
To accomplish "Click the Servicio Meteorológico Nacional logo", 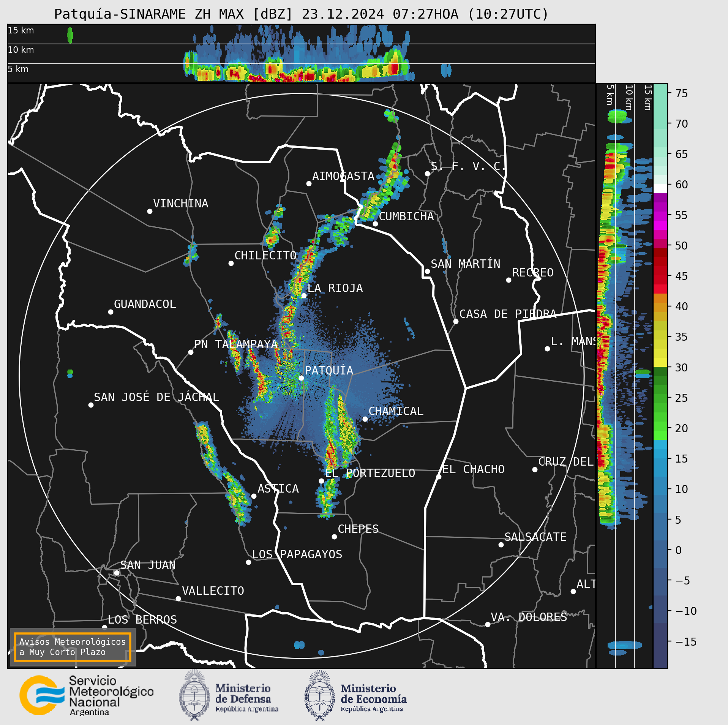I will (87, 696).
